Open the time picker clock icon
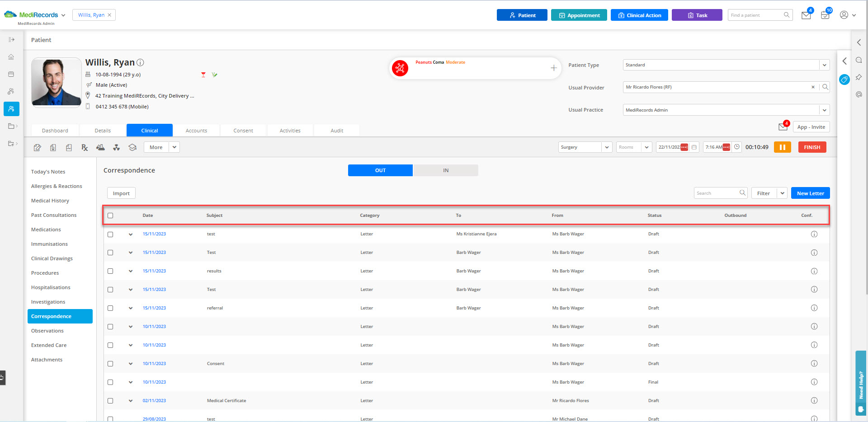The width and height of the screenshot is (868, 422). pos(737,147)
